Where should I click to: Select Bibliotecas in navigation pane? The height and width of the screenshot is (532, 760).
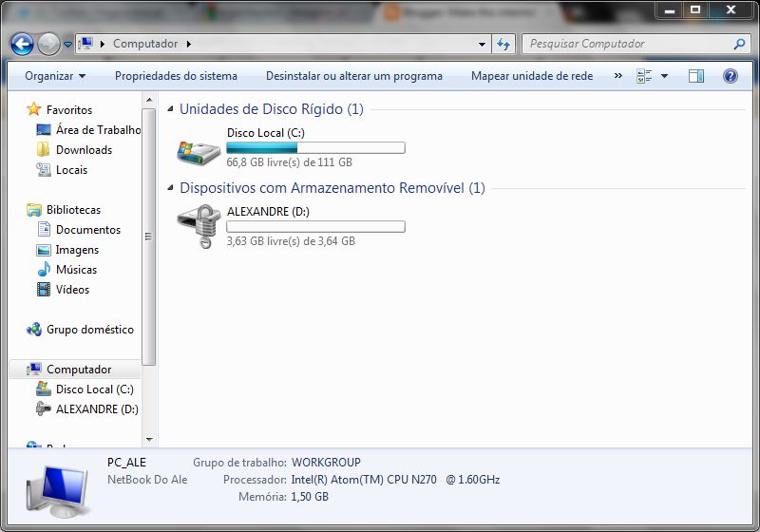tap(74, 210)
